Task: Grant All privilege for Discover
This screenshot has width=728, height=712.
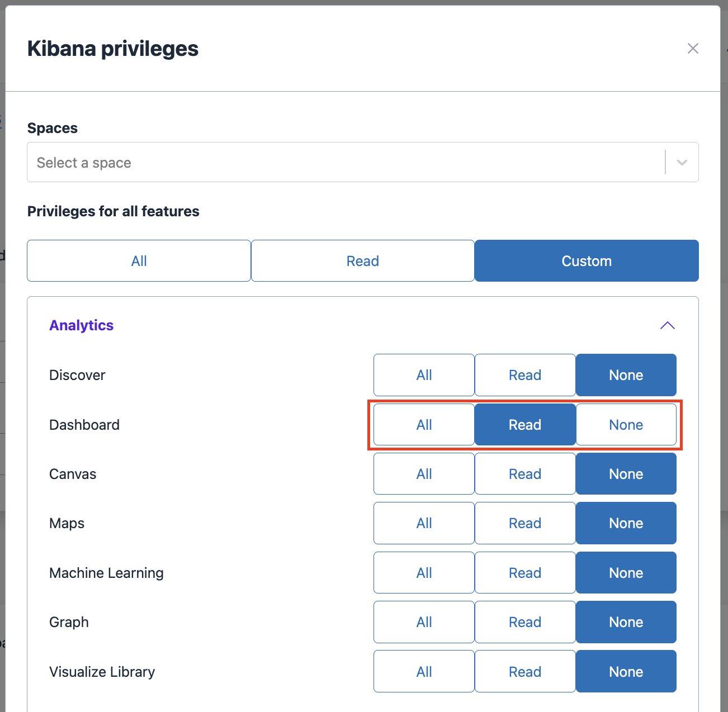Action: [424, 375]
